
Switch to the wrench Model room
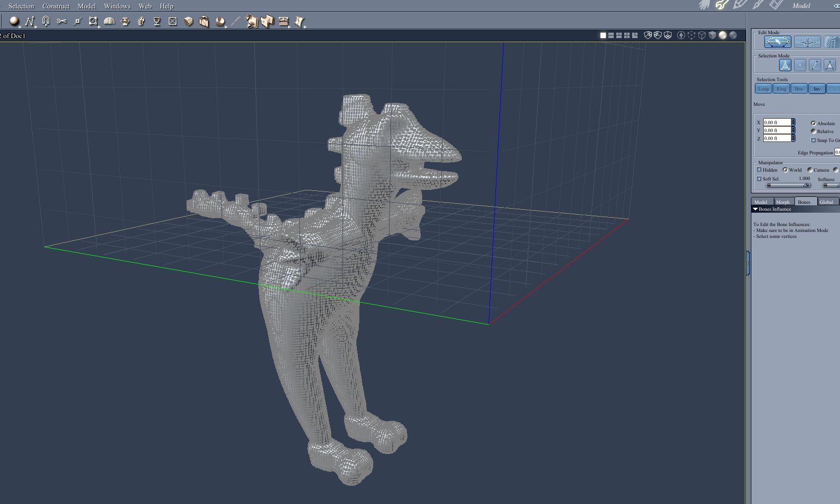pos(722,5)
